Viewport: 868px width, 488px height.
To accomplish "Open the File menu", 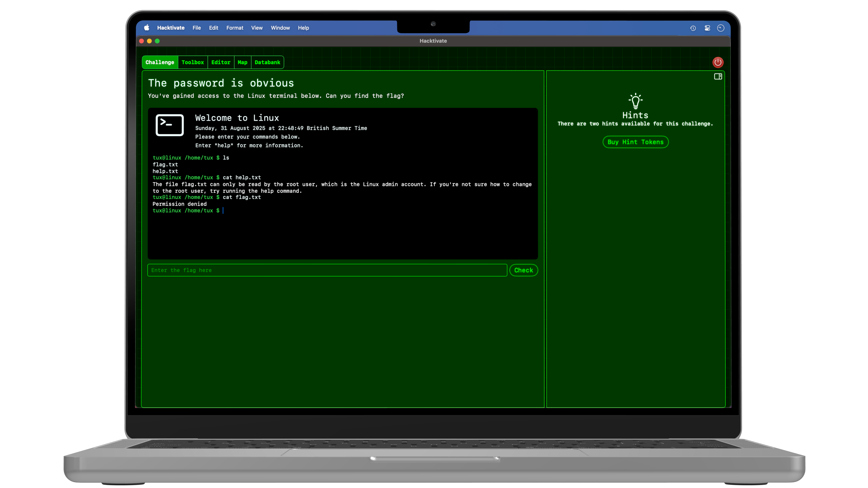I will click(x=196, y=28).
